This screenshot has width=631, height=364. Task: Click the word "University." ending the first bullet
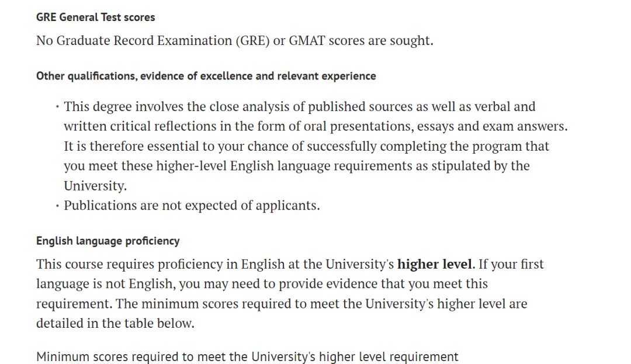[x=95, y=186]
